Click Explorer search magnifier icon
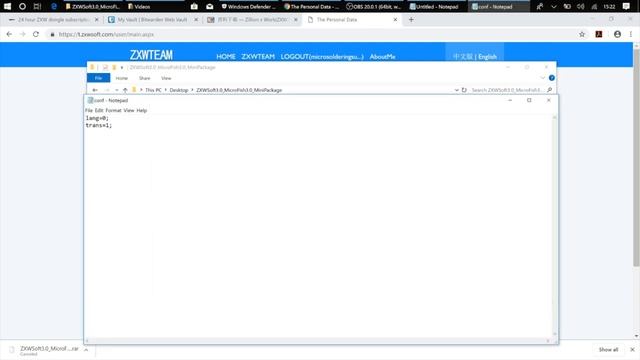 pyautogui.click(x=549, y=90)
